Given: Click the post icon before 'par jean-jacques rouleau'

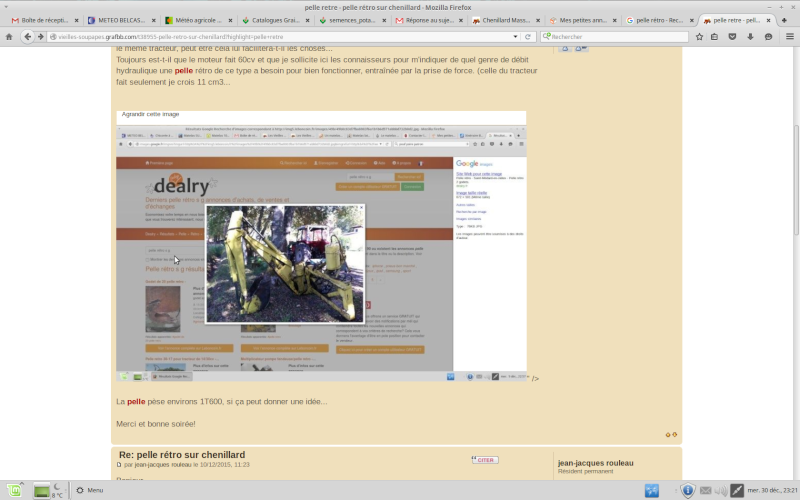Looking at the screenshot, I should coord(119,465).
